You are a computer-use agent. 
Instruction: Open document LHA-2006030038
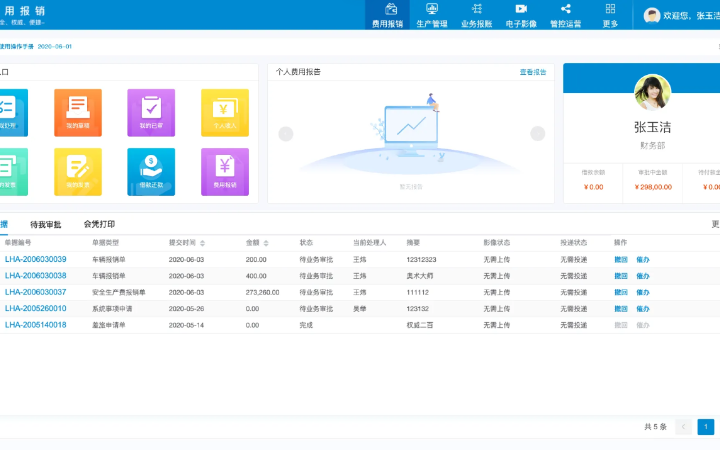click(x=35, y=276)
